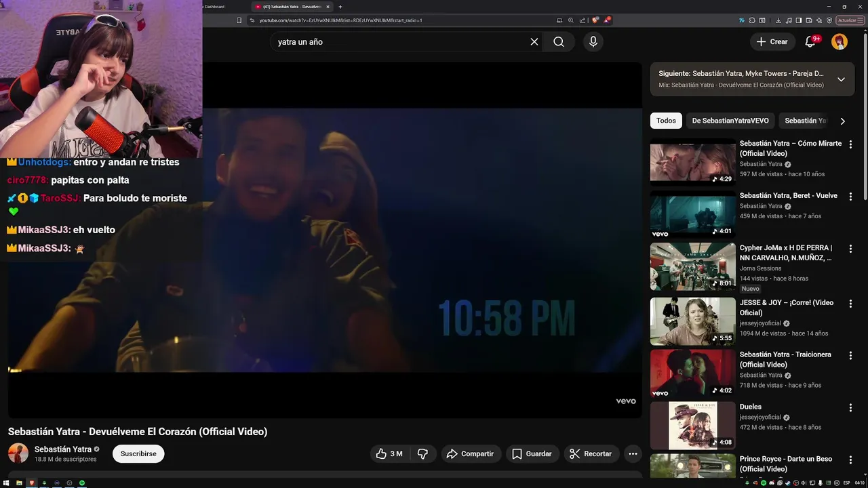Open options for Cómo Mirarte video
The height and width of the screenshot is (488, 868).
pyautogui.click(x=850, y=144)
